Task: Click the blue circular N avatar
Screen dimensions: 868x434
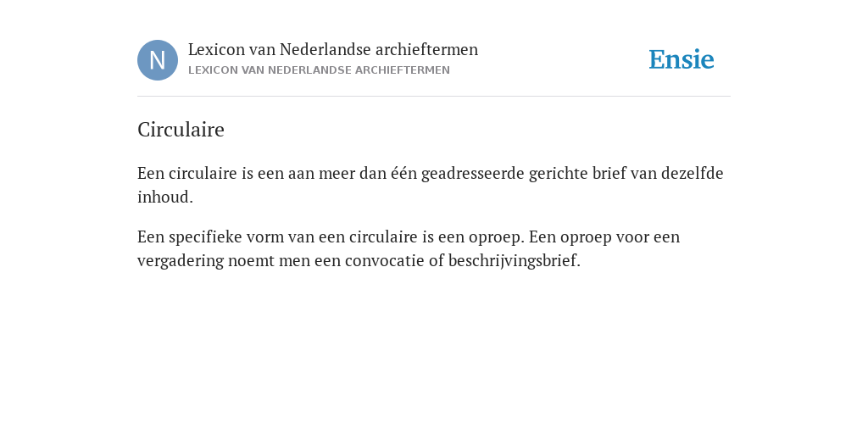Action: click(158, 60)
